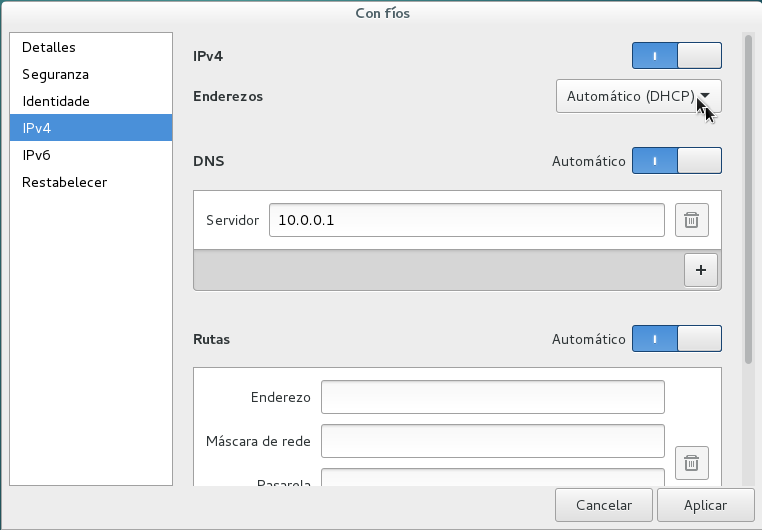Open the Restabelecer section

coord(91,182)
